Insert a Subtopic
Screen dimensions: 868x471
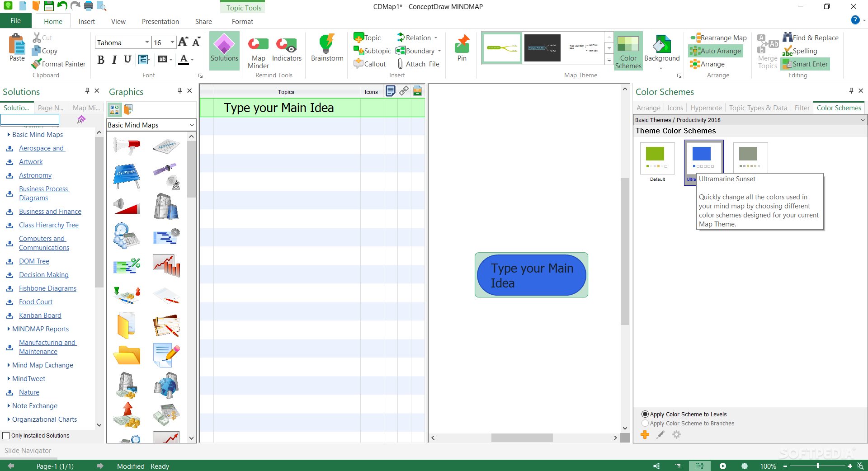click(372, 51)
